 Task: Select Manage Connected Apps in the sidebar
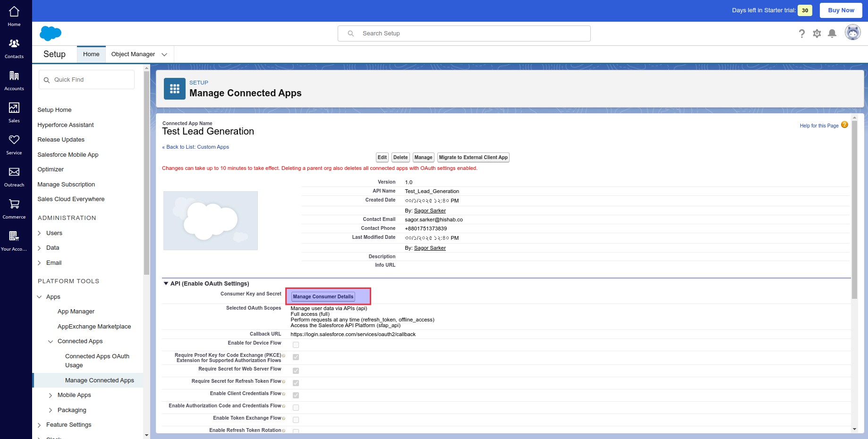(100, 380)
